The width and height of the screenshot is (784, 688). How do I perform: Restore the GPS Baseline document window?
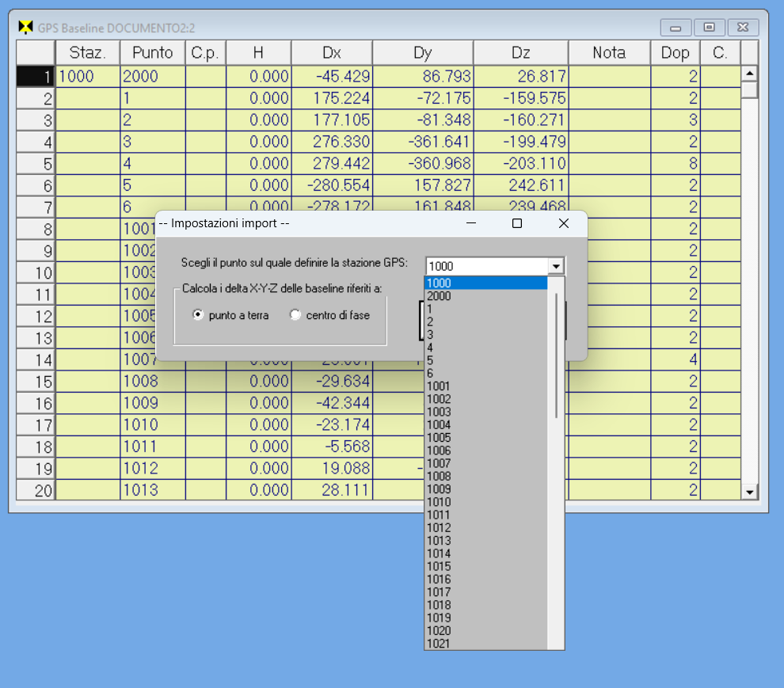point(710,28)
